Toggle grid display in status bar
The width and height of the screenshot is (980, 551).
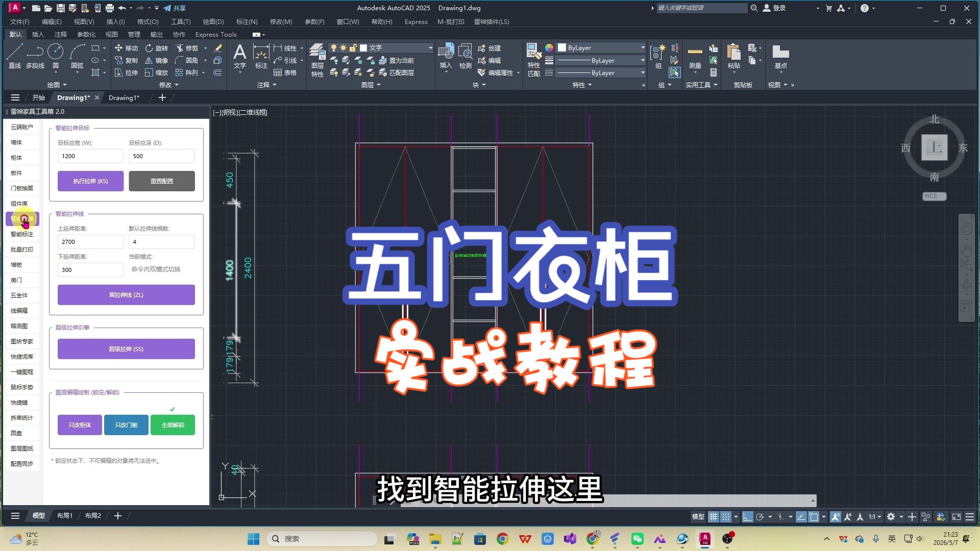tap(713, 517)
